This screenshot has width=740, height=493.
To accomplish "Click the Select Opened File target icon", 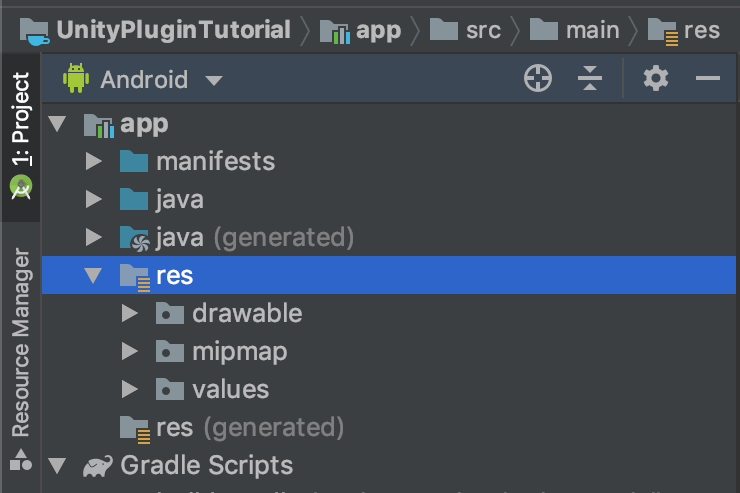I will tap(538, 79).
